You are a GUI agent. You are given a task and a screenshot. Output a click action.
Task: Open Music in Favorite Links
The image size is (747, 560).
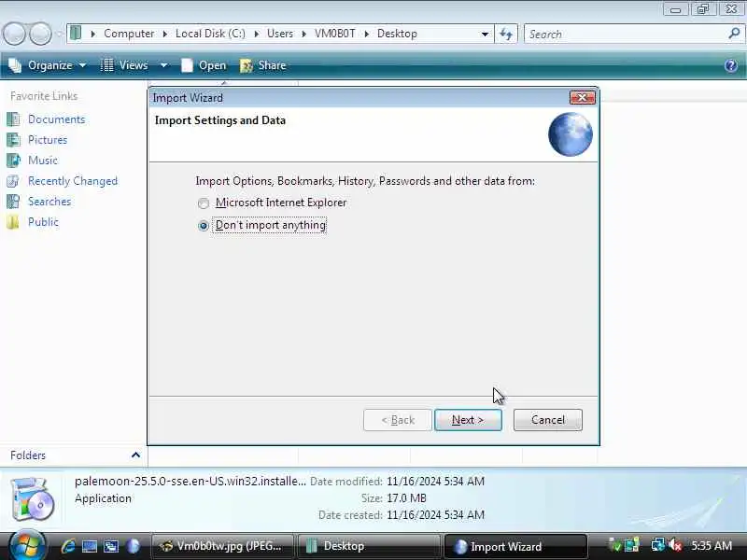point(43,161)
